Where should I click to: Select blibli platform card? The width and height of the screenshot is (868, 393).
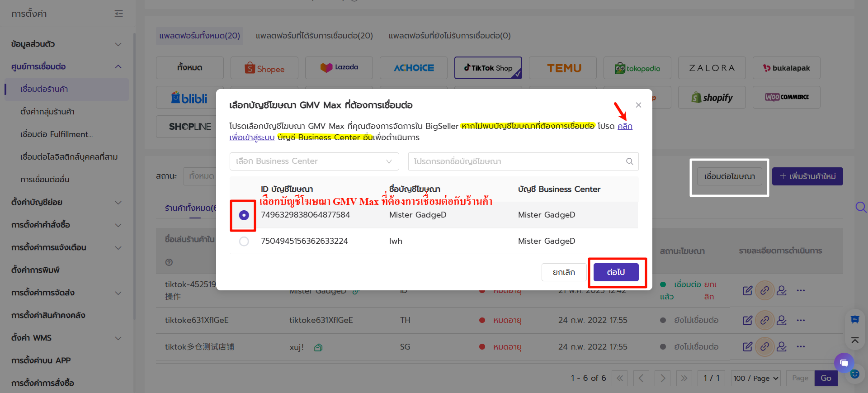click(x=189, y=97)
